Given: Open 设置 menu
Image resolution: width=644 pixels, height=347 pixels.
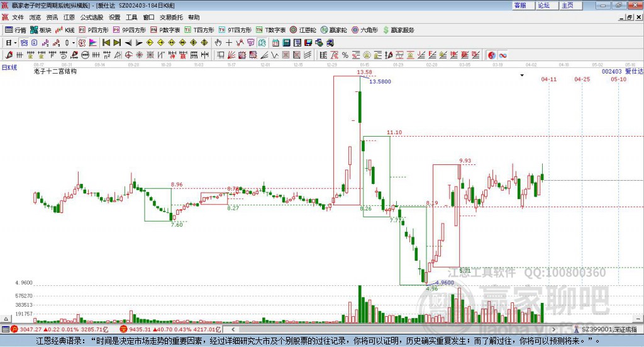Looking at the screenshot, I should click(x=114, y=17).
